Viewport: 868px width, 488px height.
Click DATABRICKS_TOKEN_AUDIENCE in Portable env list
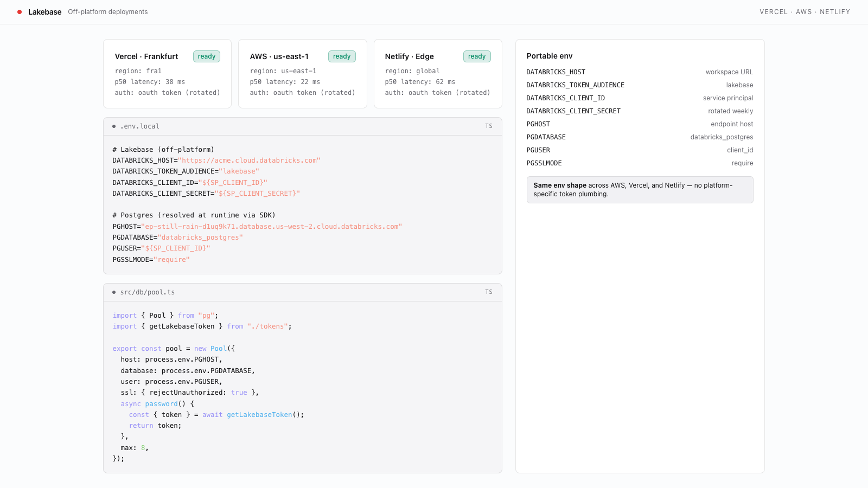coord(576,85)
